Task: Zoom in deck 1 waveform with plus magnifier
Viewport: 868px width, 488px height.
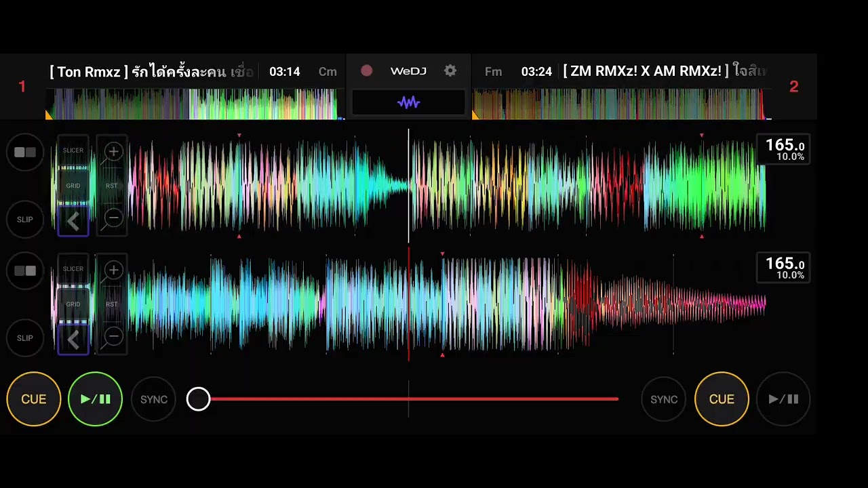Action: point(113,152)
